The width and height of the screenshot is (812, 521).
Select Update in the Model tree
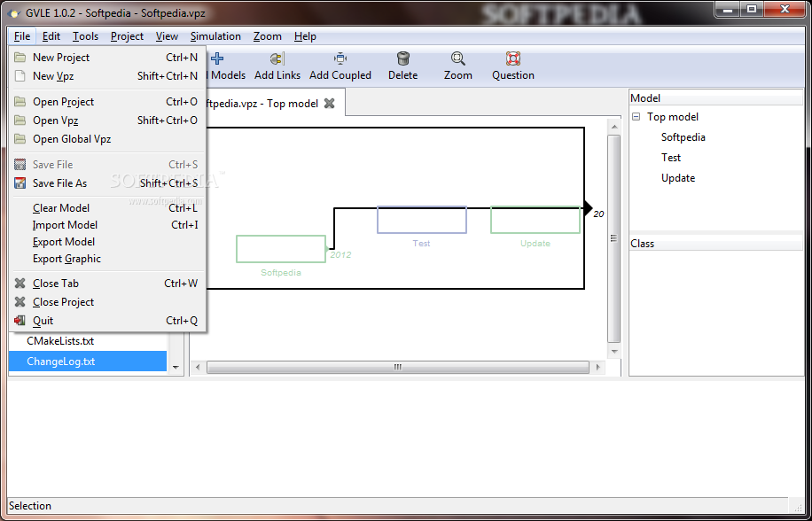[678, 178]
